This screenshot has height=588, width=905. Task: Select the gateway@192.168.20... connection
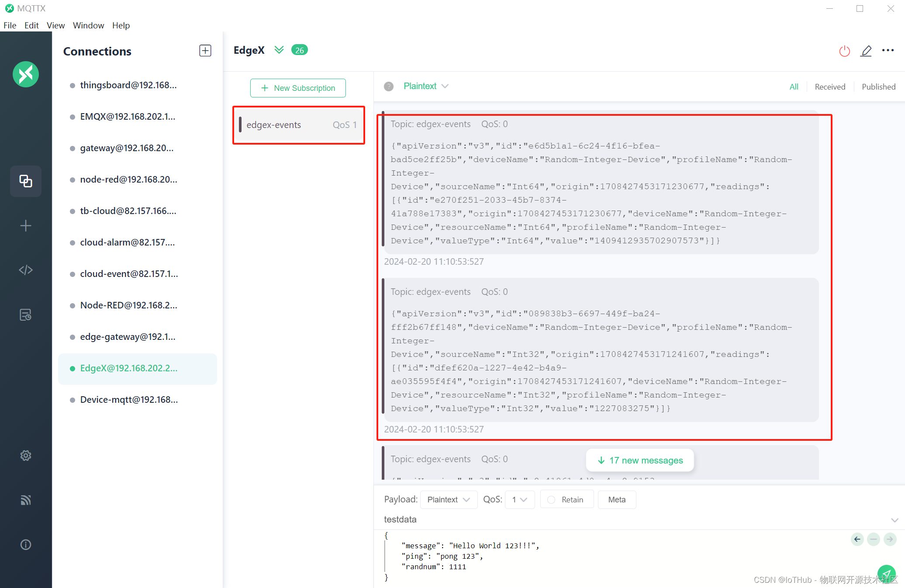(x=138, y=148)
